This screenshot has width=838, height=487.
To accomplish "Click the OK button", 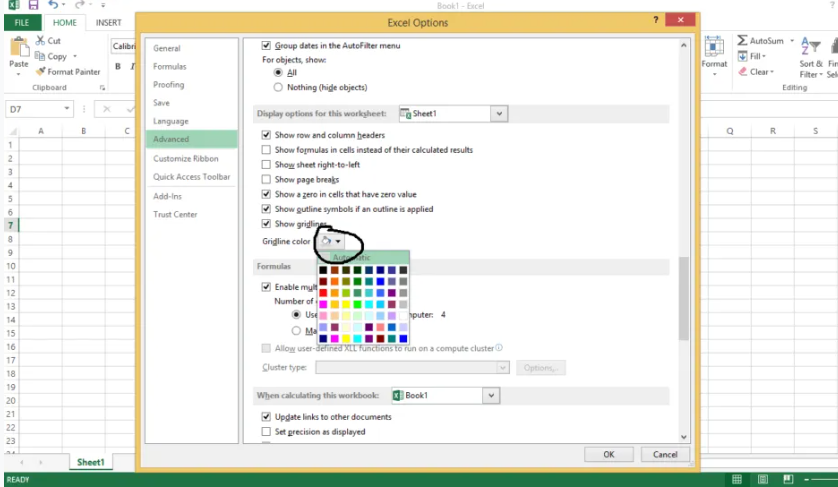I will pos(608,454).
